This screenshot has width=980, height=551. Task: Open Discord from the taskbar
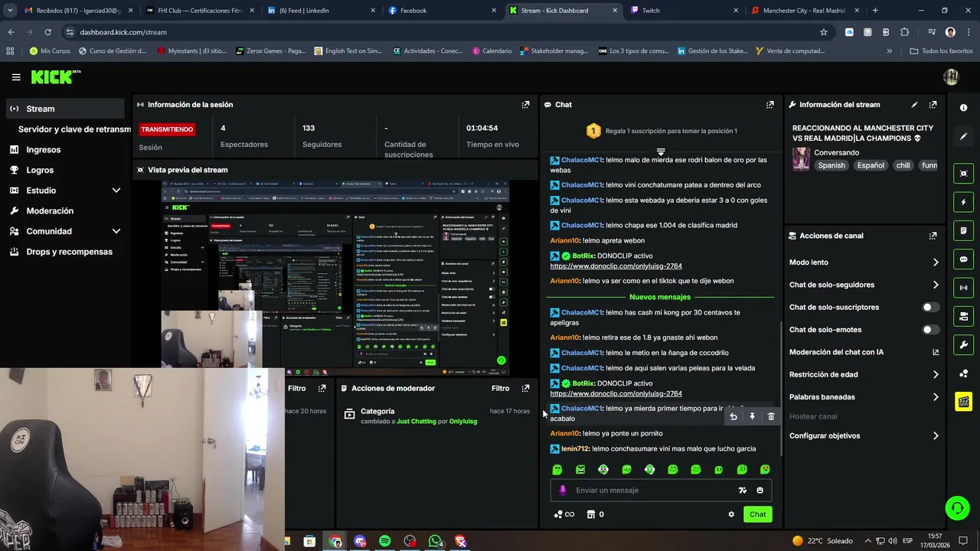360,541
